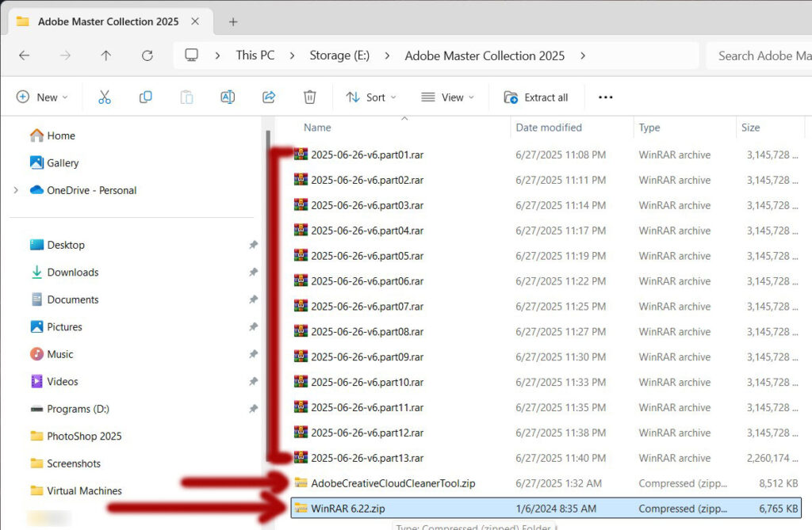Open the more options ellipsis menu
The width and height of the screenshot is (812, 530).
tap(605, 97)
